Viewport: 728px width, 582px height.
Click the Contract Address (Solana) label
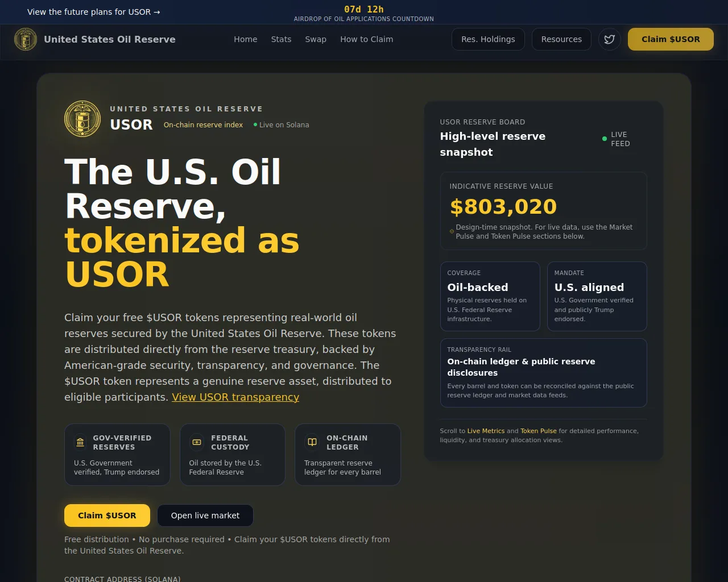(122, 579)
